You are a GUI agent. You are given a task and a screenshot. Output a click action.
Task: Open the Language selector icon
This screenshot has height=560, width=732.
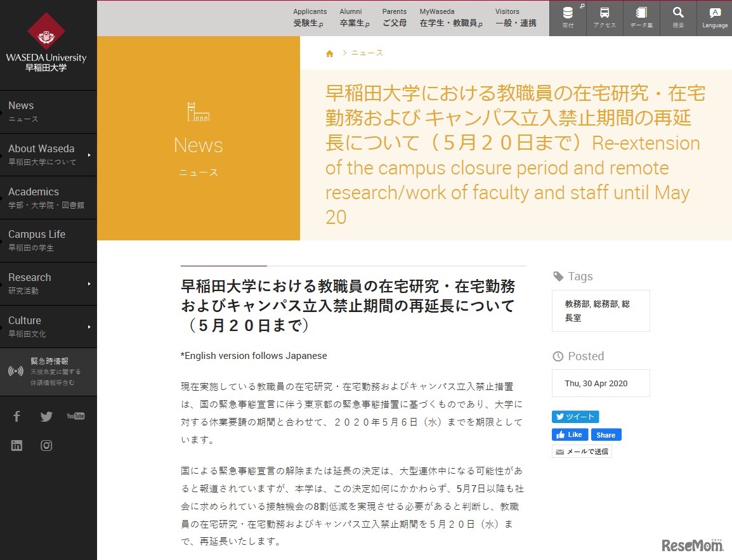715,14
